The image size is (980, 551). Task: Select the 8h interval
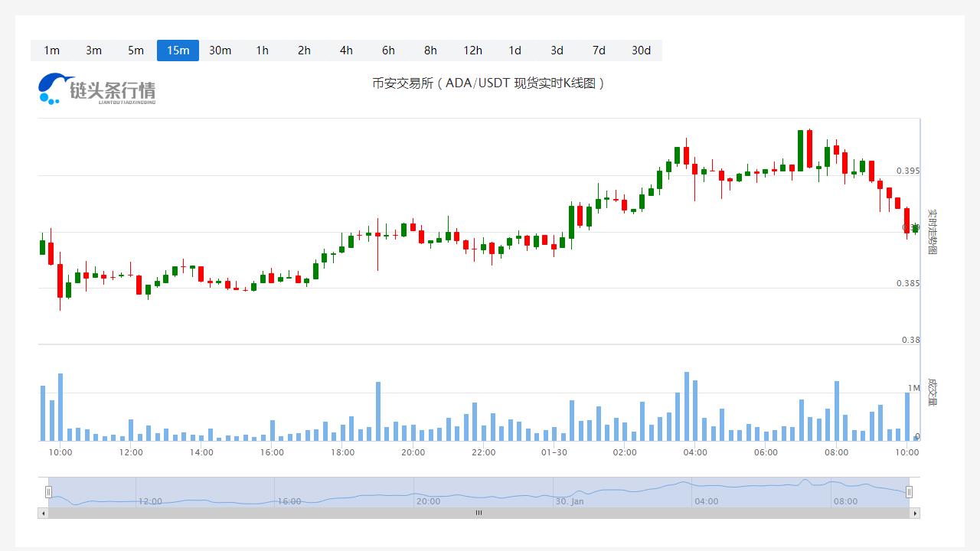[430, 51]
